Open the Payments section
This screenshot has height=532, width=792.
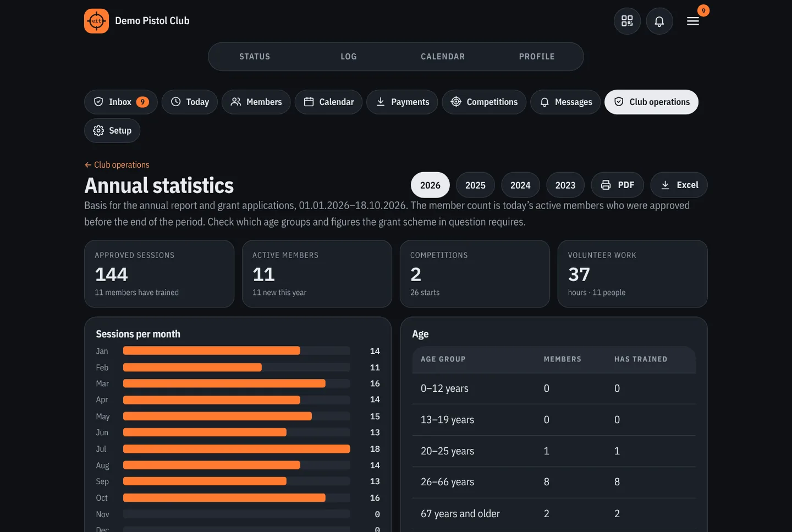point(402,102)
